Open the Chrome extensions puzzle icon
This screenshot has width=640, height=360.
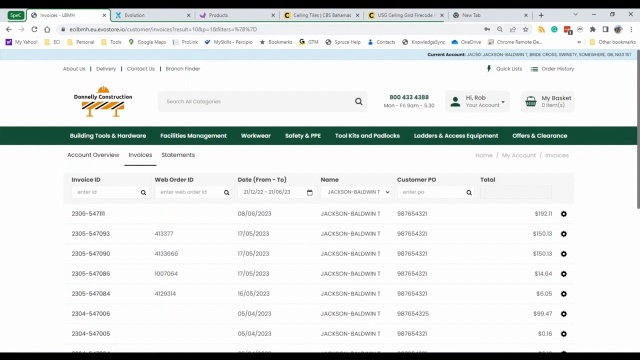593,29
